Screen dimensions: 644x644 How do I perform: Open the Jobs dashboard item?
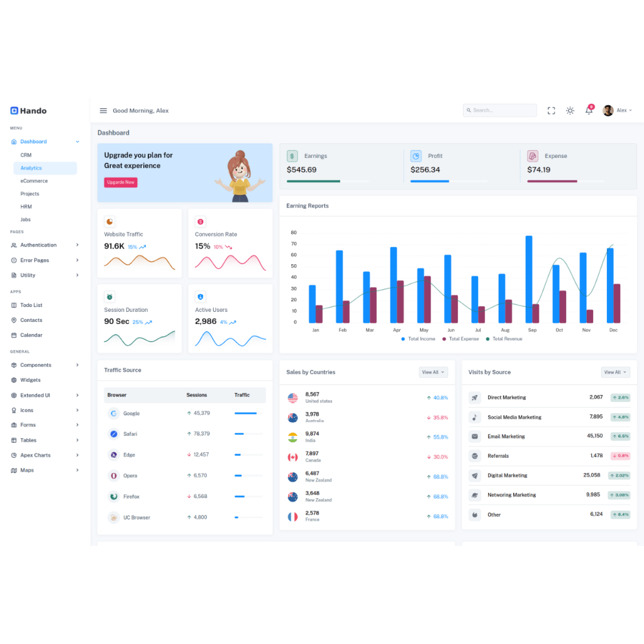pyautogui.click(x=25, y=219)
